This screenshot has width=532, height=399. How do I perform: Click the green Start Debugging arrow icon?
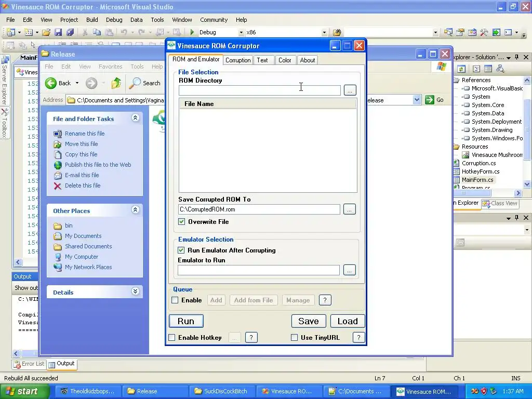(192, 32)
